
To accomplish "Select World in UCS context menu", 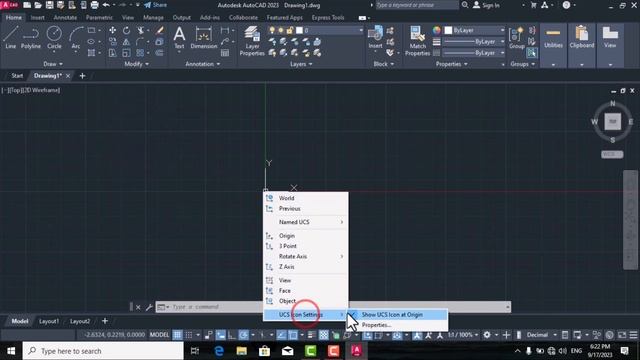I will 306,198.
